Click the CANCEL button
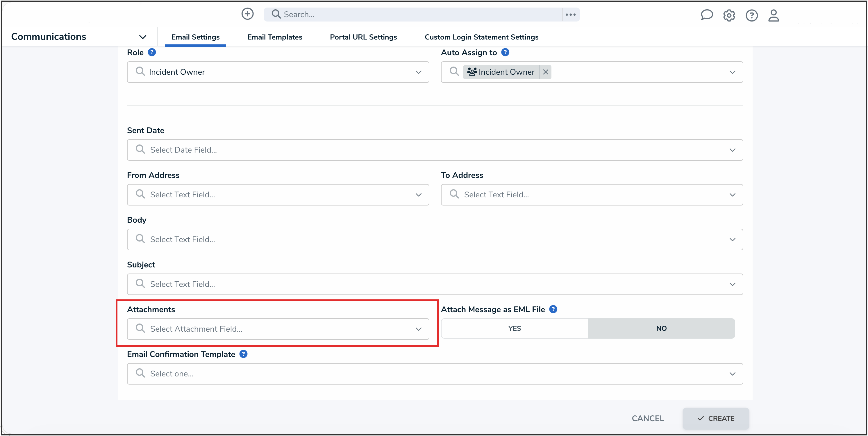868x436 pixels. (648, 418)
